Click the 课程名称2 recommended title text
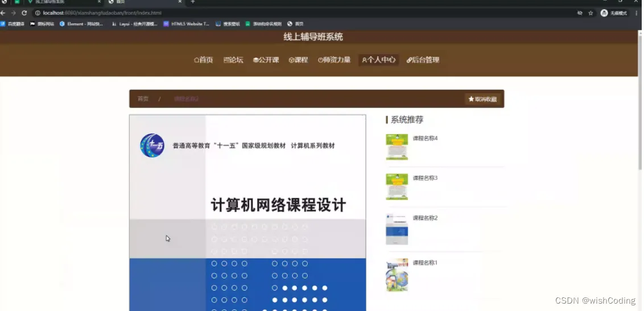This screenshot has height=311, width=644. tap(425, 218)
